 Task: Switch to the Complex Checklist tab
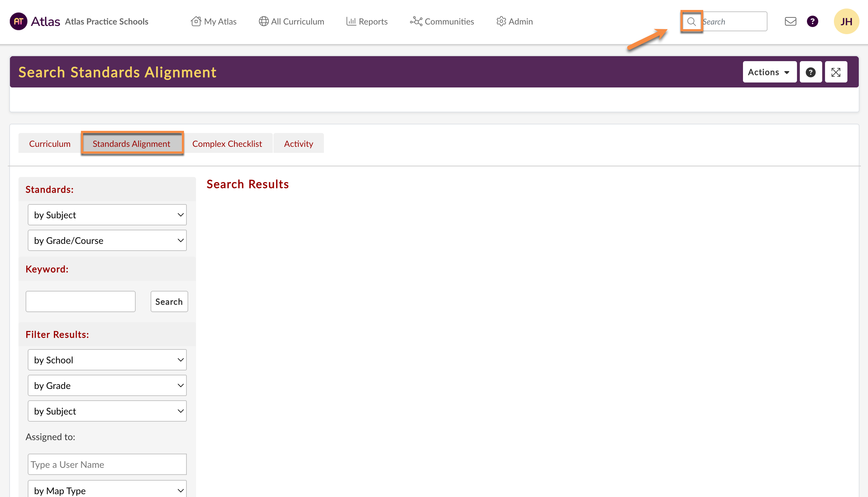(227, 144)
